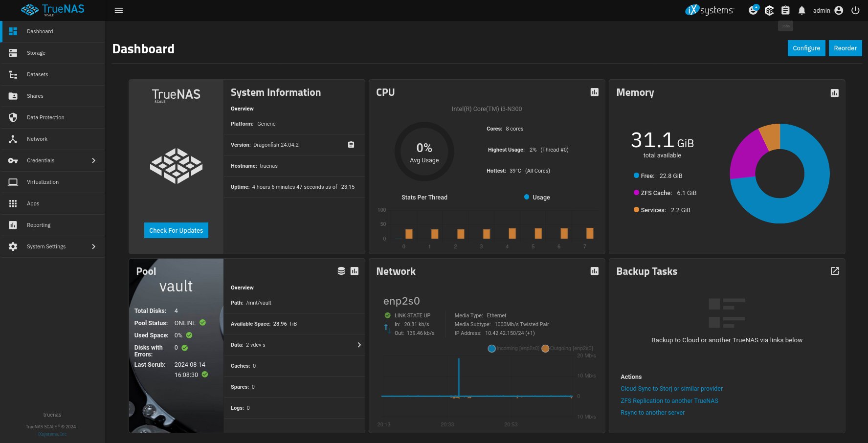Click Hostname truenas row
This screenshot has height=443, width=868.
[x=294, y=166]
